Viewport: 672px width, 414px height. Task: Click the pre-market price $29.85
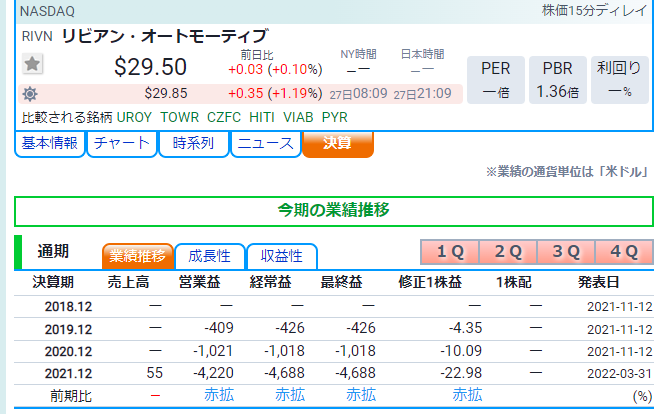[166, 93]
